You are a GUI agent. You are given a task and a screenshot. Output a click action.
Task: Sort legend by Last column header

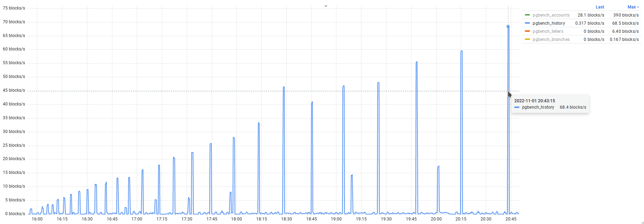(600, 7)
